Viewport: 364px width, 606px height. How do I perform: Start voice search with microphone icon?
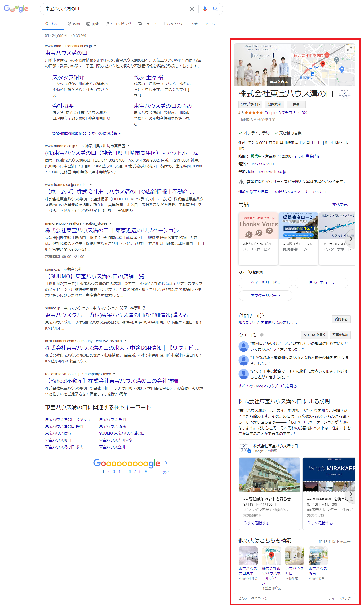point(205,9)
